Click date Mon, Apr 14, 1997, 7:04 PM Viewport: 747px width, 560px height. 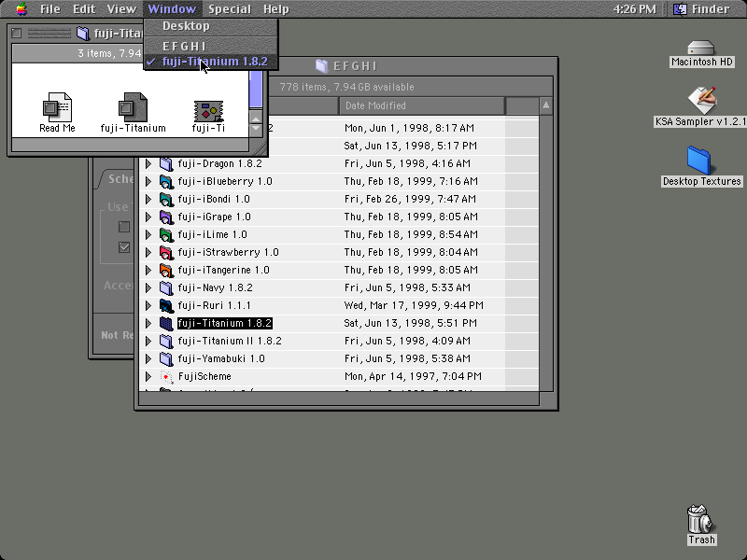(413, 377)
